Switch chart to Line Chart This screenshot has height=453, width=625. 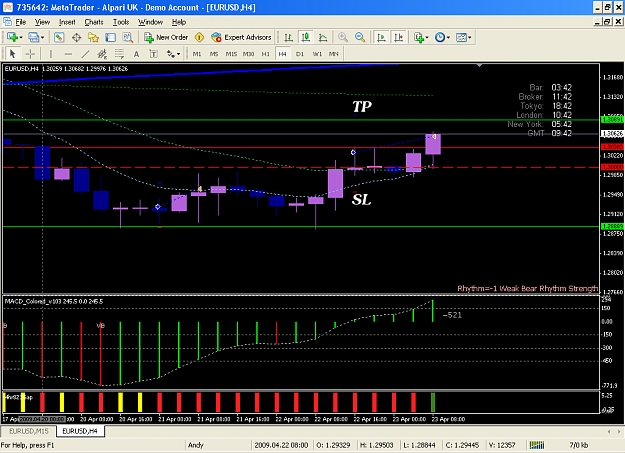click(323, 37)
